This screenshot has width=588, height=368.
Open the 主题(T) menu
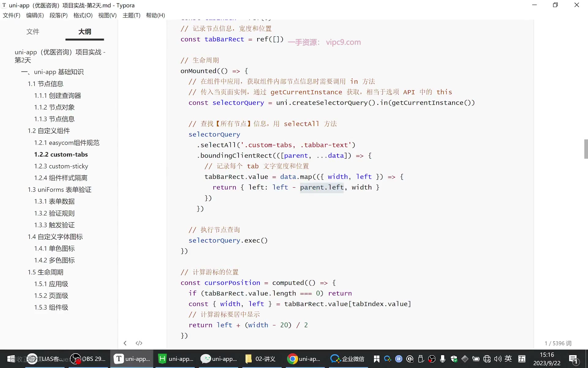131,15
